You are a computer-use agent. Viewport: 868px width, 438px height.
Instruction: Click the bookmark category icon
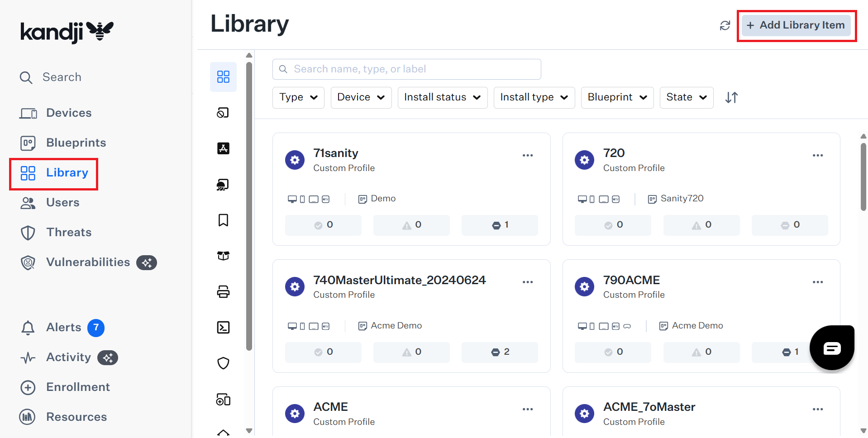223,220
